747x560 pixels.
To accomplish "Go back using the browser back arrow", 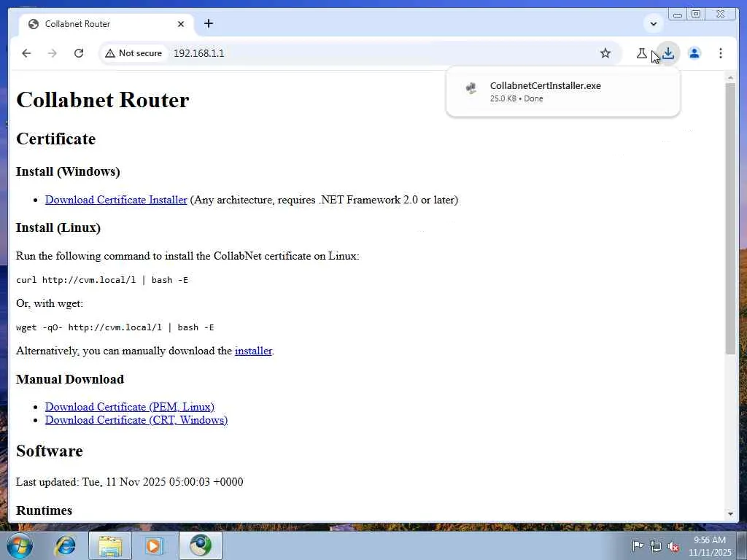I will coord(26,53).
